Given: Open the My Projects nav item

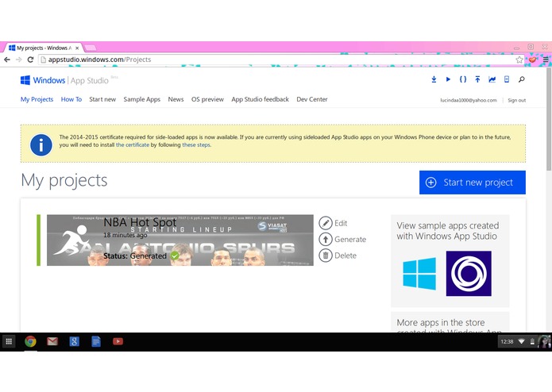Looking at the screenshot, I should pyautogui.click(x=37, y=99).
